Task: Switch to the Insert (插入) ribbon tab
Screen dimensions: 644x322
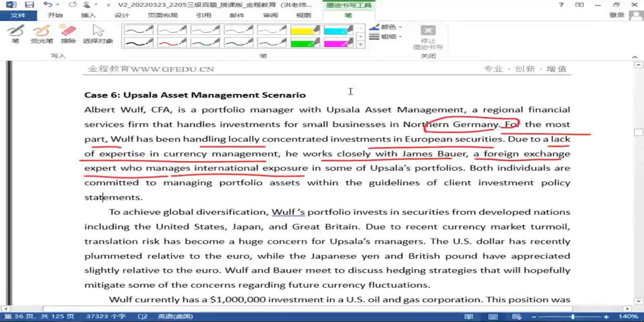Action: [x=88, y=15]
